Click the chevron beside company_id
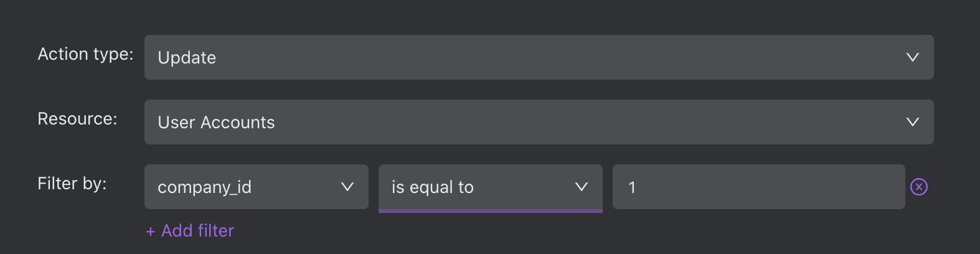 tap(347, 187)
